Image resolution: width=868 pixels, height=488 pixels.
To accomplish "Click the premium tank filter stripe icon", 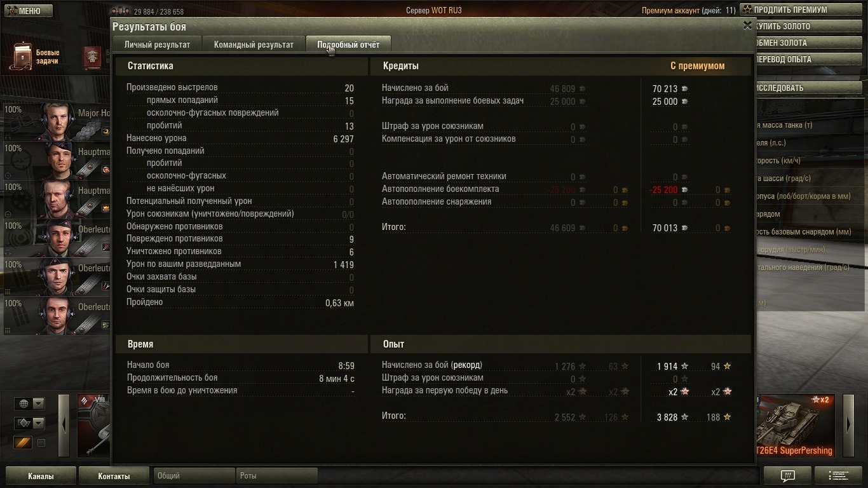I will [23, 442].
